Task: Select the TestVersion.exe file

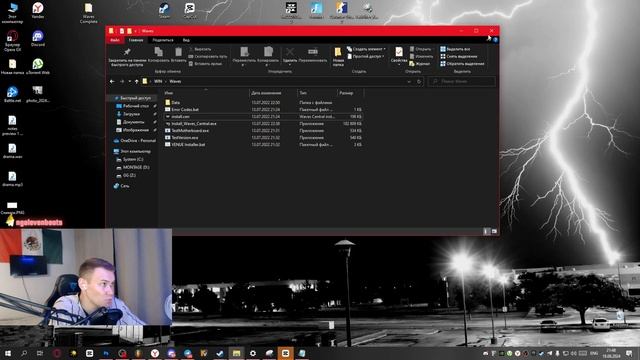Action: [263, 138]
